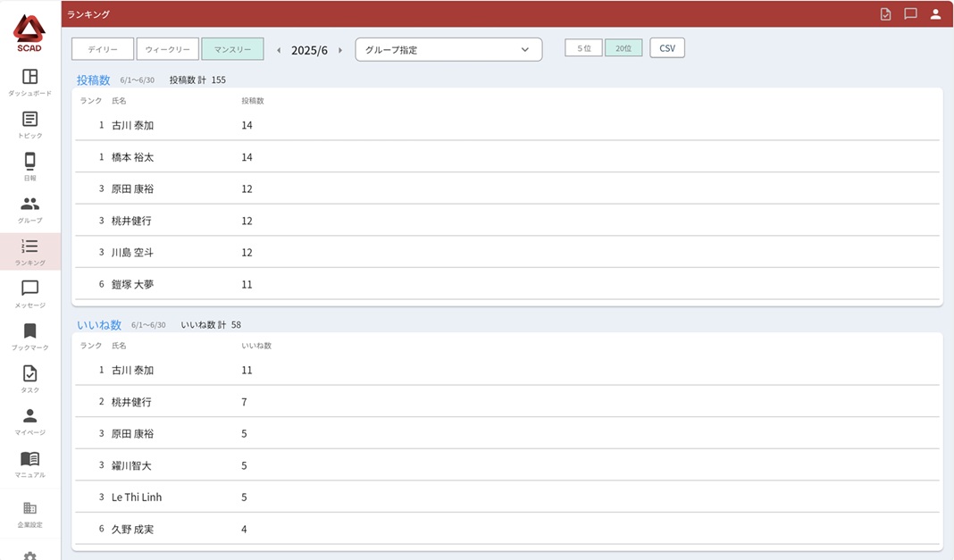Go to previous month arrow
Viewport: 954px width, 560px height.
(x=279, y=51)
